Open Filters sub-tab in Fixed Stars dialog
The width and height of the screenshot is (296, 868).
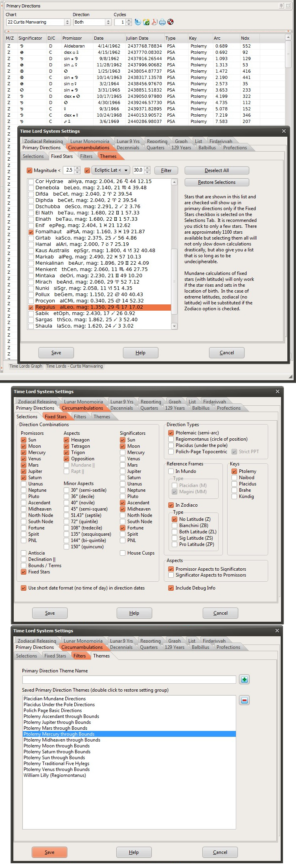click(86, 156)
